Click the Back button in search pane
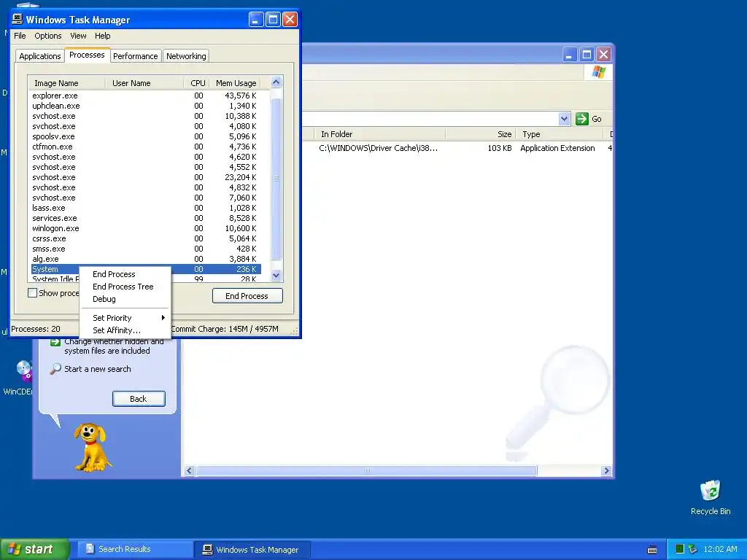This screenshot has height=560, width=747. (139, 399)
